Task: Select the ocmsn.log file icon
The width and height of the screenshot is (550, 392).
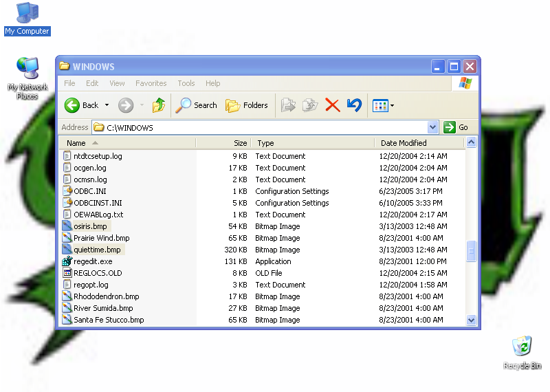Action: pyautogui.click(x=67, y=179)
